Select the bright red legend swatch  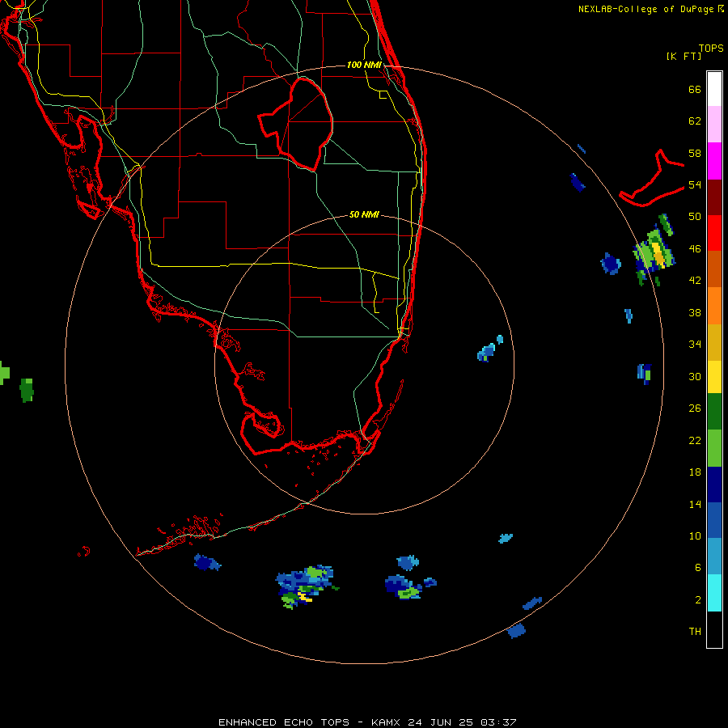coord(714,233)
